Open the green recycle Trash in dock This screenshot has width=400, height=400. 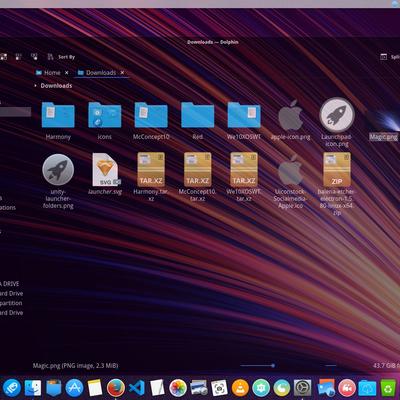pos(388,388)
